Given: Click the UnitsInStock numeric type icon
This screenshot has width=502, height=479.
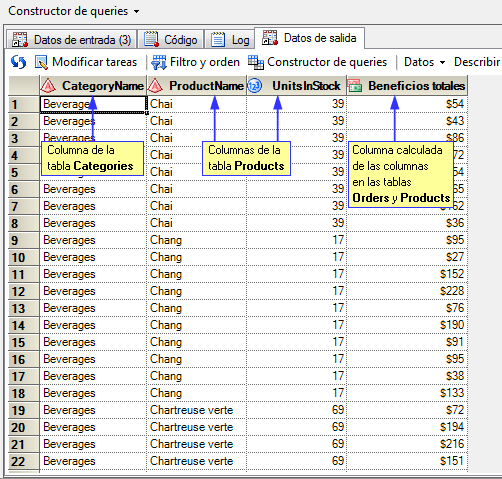Looking at the screenshot, I should pos(255,86).
